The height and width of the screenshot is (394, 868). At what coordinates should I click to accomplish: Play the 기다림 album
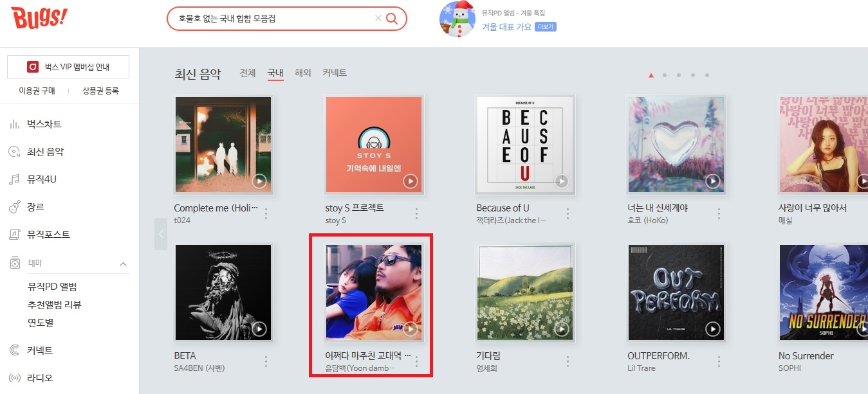click(562, 329)
